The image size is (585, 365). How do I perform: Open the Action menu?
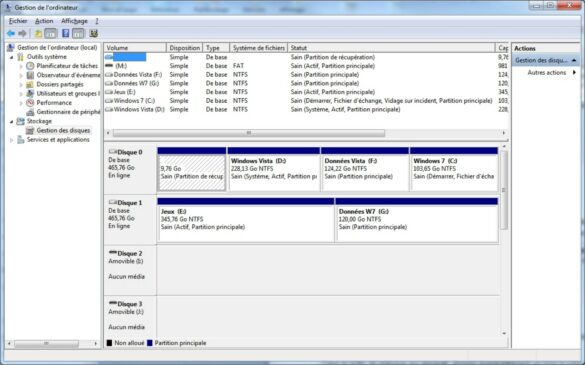pos(44,21)
